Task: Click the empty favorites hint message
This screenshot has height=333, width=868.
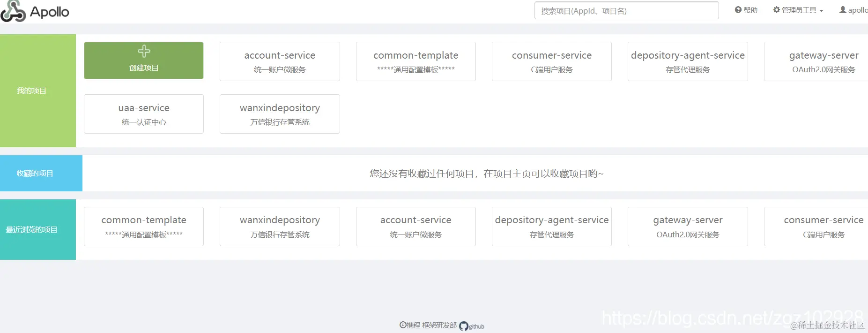Action: [x=487, y=174]
